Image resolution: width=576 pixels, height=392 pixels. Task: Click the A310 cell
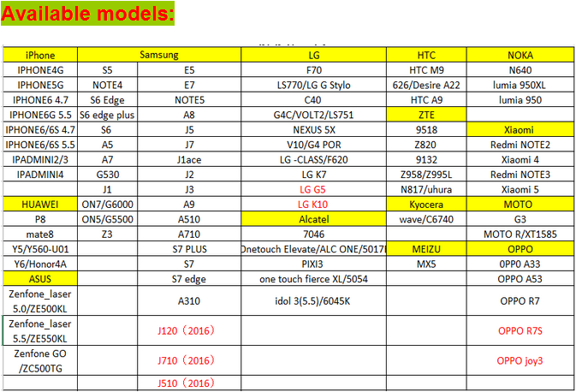(189, 301)
